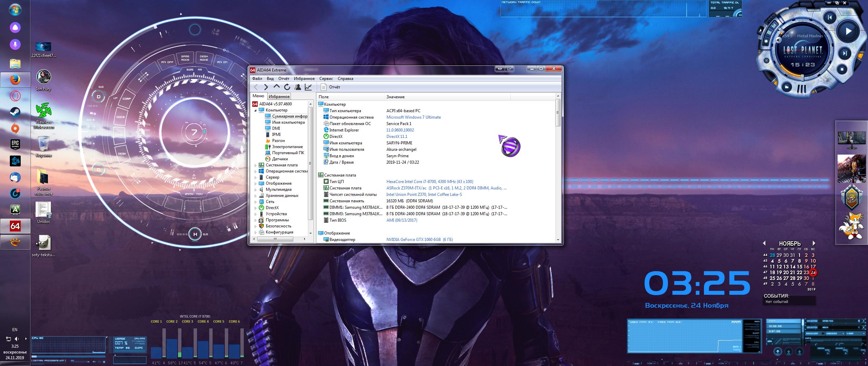The width and height of the screenshot is (868, 366).
Task: Open the Избранное menu
Action: (x=304, y=79)
